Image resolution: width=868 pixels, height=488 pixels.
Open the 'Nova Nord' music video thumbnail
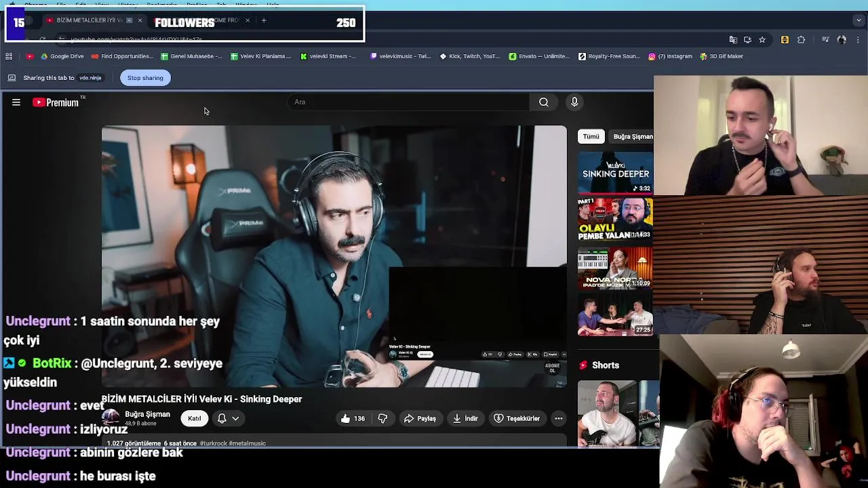pos(615,267)
